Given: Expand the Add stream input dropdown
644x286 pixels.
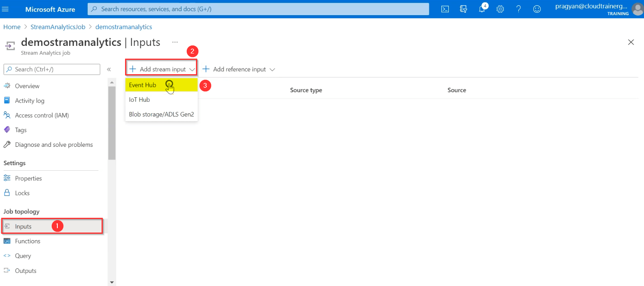Looking at the screenshot, I should (x=162, y=69).
